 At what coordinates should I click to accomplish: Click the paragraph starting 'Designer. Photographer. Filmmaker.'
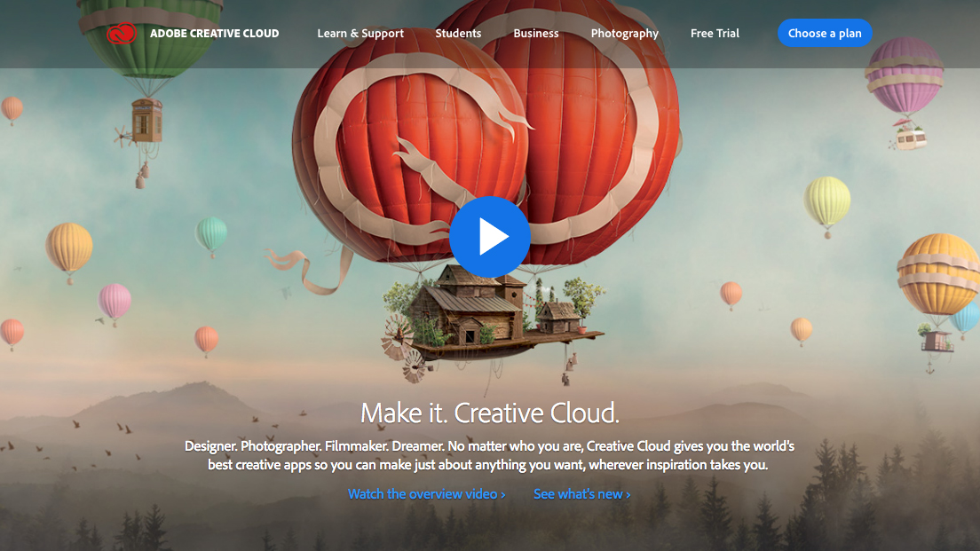click(x=489, y=455)
